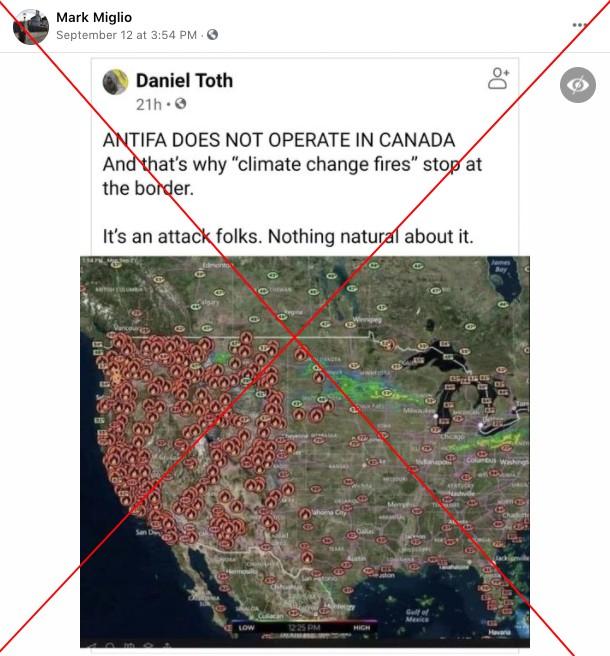Click public globe icon beside timestamp

[213, 35]
